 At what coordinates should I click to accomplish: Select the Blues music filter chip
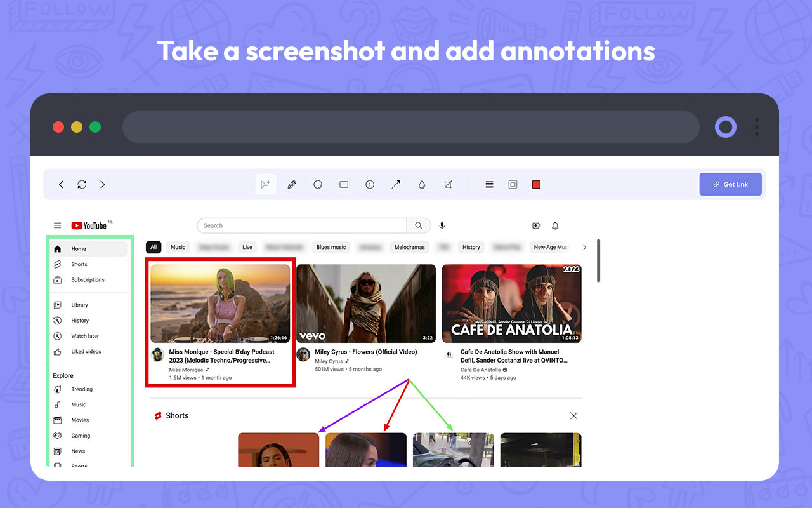point(331,247)
